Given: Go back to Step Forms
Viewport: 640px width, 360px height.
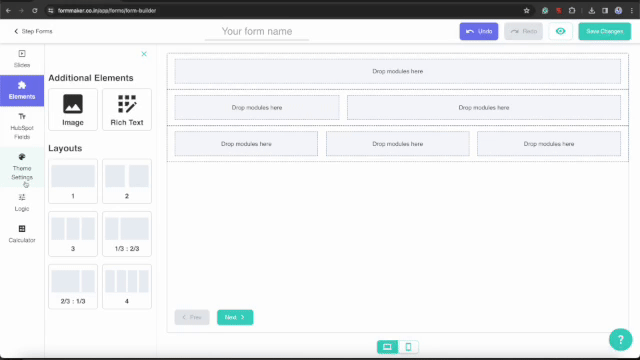Looking at the screenshot, I should tap(33, 31).
